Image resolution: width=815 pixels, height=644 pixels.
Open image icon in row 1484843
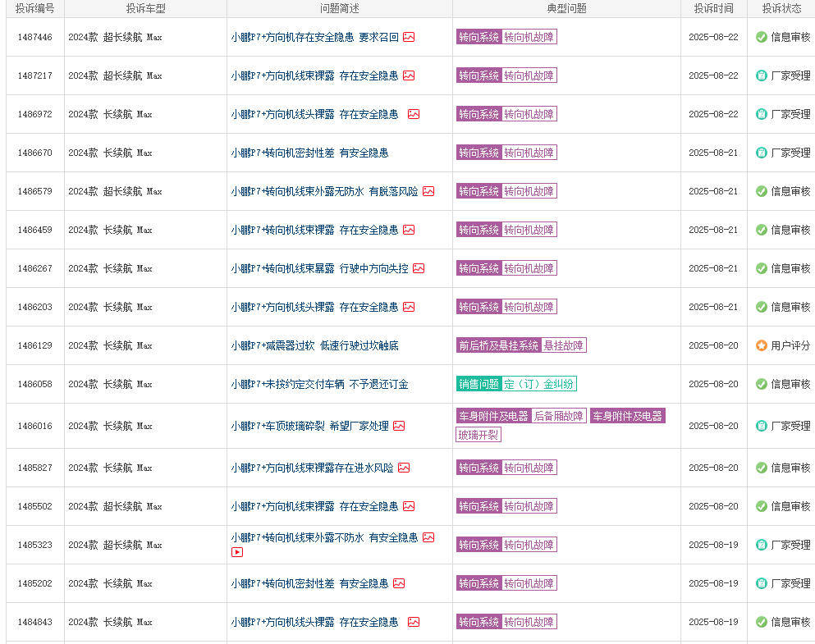click(413, 622)
